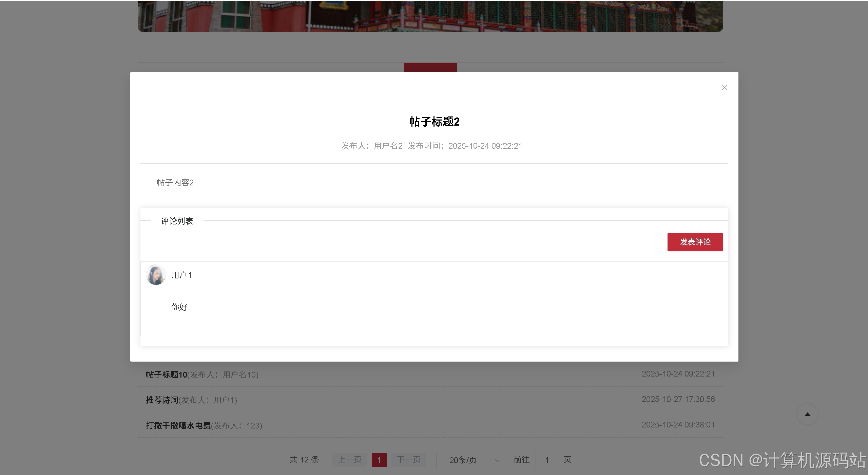Click the comment text 你好
Viewport: 868px width, 475px height.
(x=179, y=307)
